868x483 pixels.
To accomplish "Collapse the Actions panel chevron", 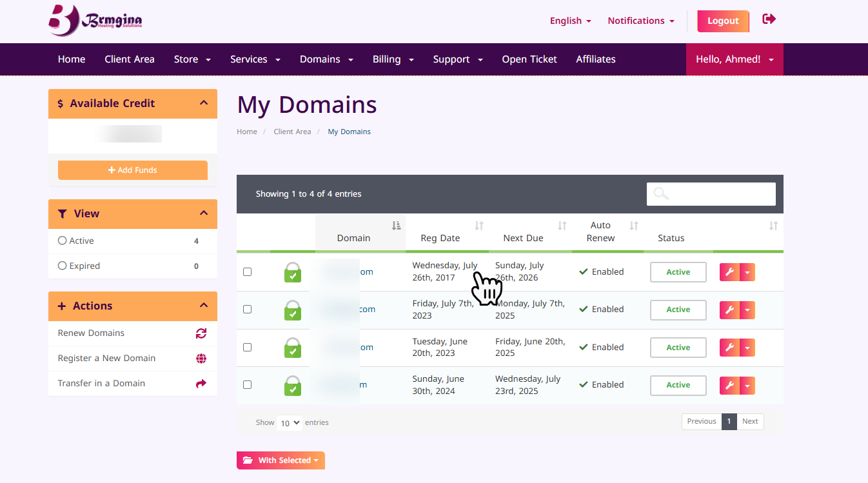I will coord(204,306).
